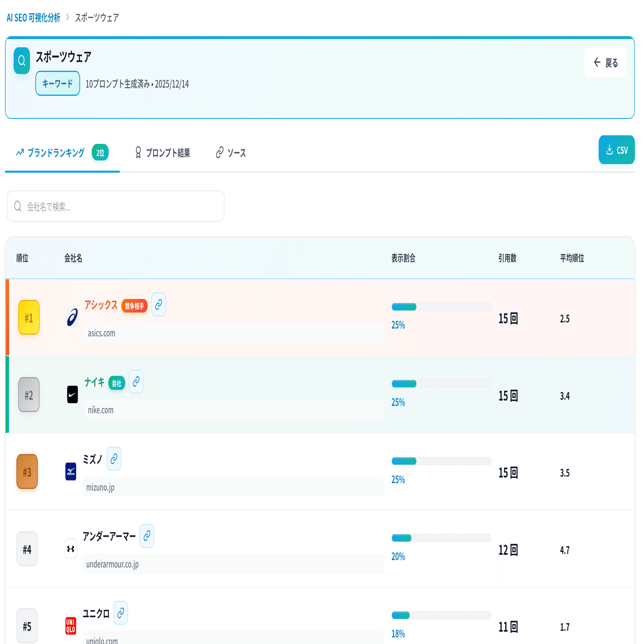Screen dimensions: 644x644
Task: Click the Under Armour logo
Action: (71, 549)
